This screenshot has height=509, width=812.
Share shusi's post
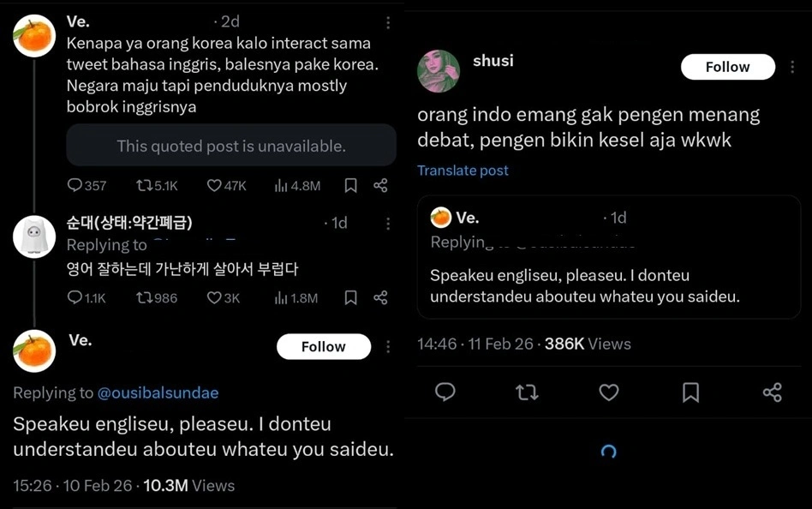pos(772,392)
